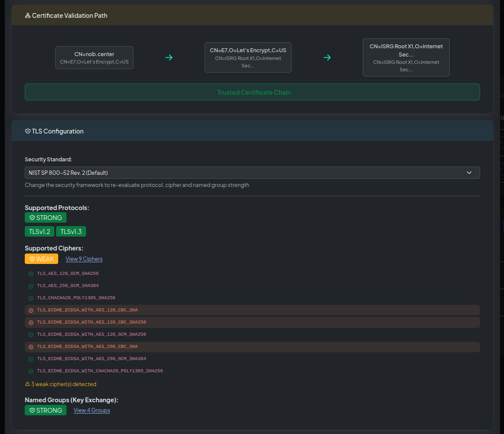Image resolution: width=504 pixels, height=434 pixels.
Task: Click the check icon beside TLS_CHACHA20_POLY1305_SHA256
Action: point(31,298)
